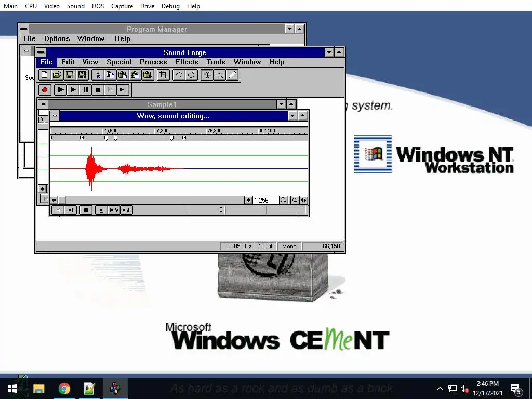This screenshot has width=532, height=399.
Task: Open the Effects menu
Action: (187, 62)
